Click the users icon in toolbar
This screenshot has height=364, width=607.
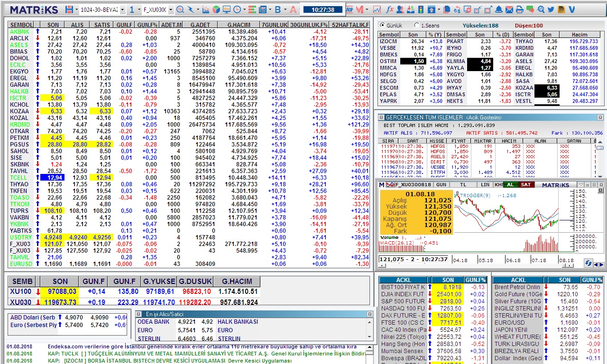(400, 9)
